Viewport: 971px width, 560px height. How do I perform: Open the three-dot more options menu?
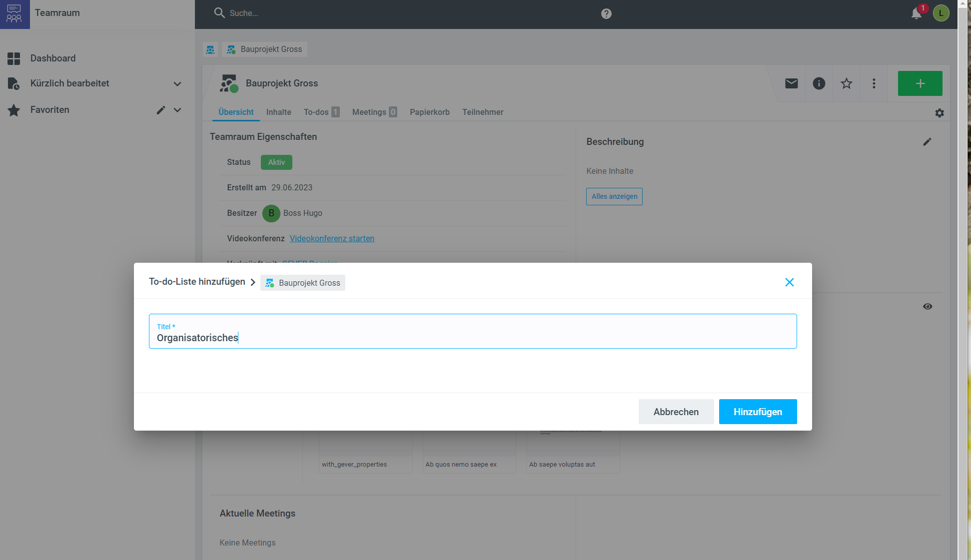(x=874, y=83)
